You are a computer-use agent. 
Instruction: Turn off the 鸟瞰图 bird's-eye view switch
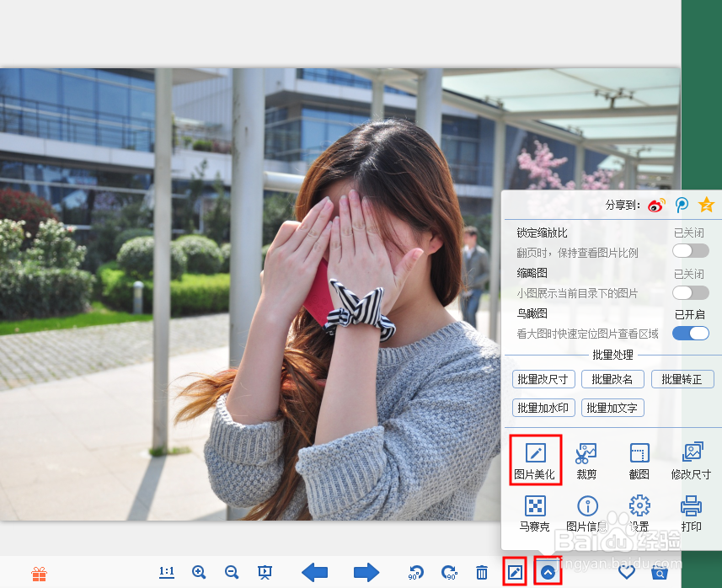click(690, 333)
